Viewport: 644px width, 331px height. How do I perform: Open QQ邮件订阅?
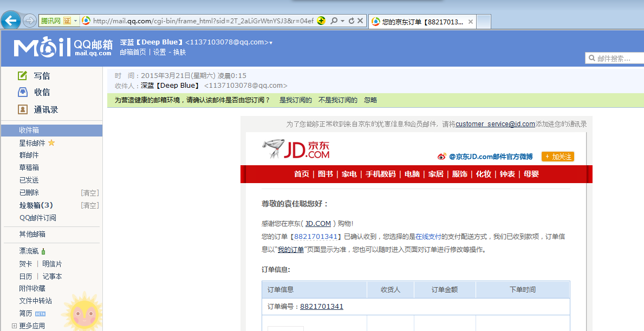[38, 218]
